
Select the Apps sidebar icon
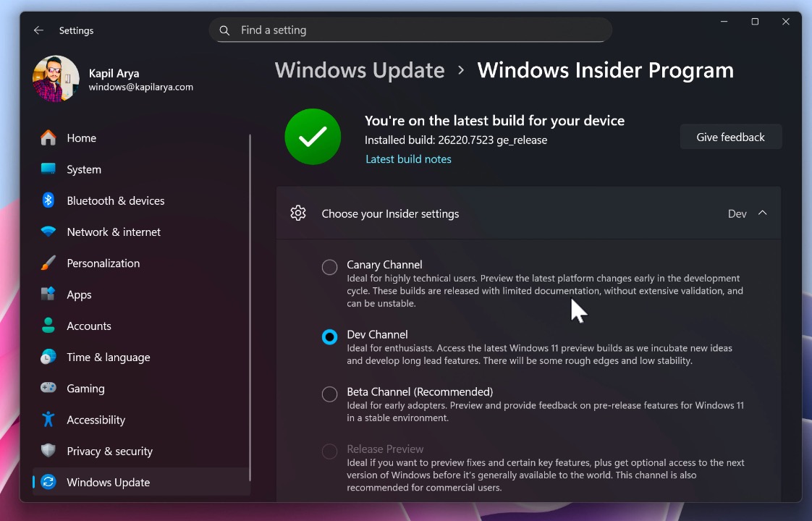click(48, 295)
